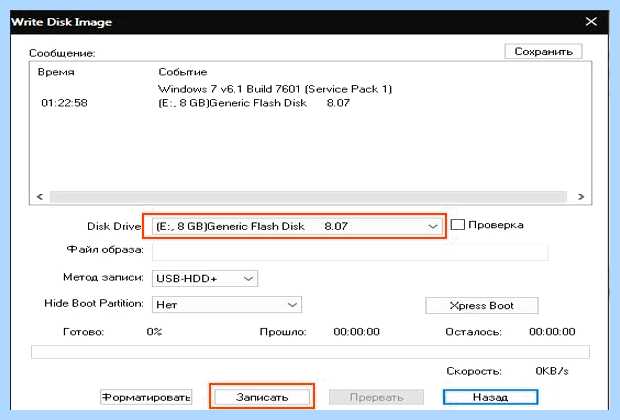Click the Форматировать button
The width and height of the screenshot is (620, 420).
[x=146, y=397]
